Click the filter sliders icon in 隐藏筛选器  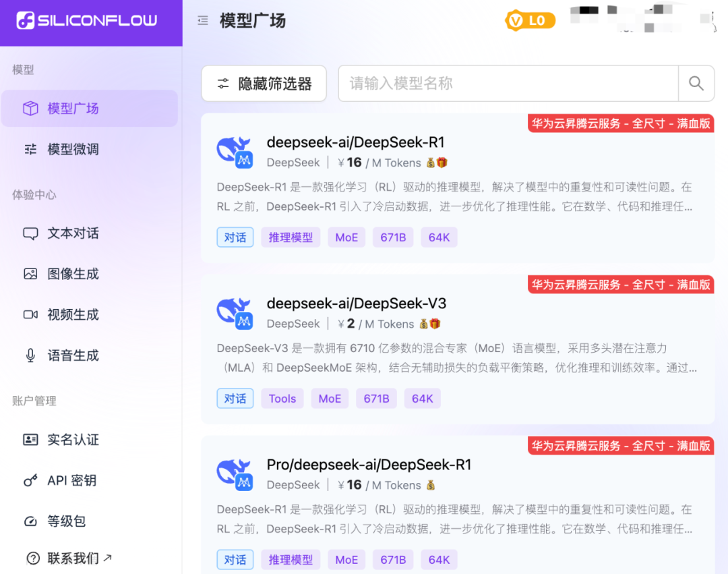pos(223,84)
